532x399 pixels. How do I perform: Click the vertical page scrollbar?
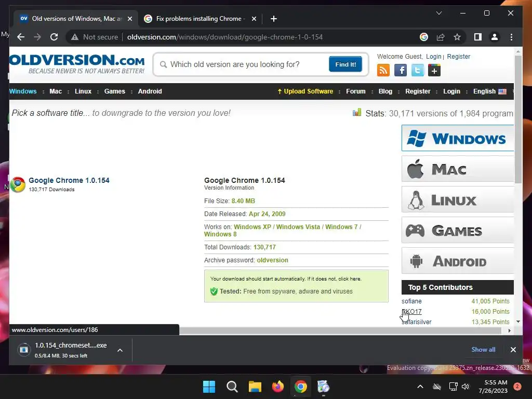tap(518, 119)
